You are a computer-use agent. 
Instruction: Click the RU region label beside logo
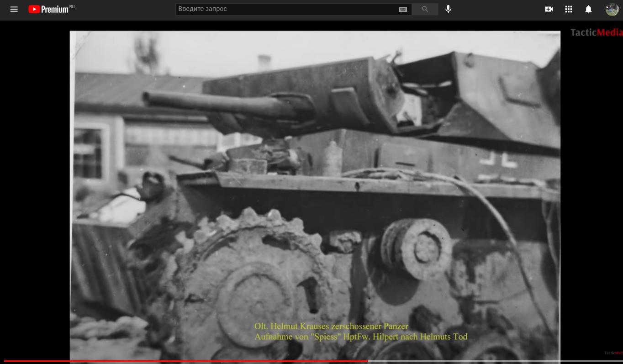pyautogui.click(x=72, y=7)
